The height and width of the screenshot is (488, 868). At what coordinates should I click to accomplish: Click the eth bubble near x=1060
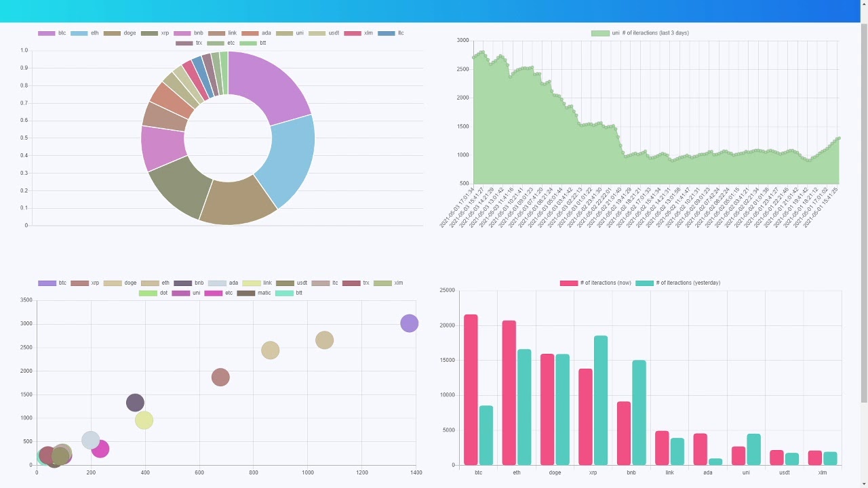(324, 340)
